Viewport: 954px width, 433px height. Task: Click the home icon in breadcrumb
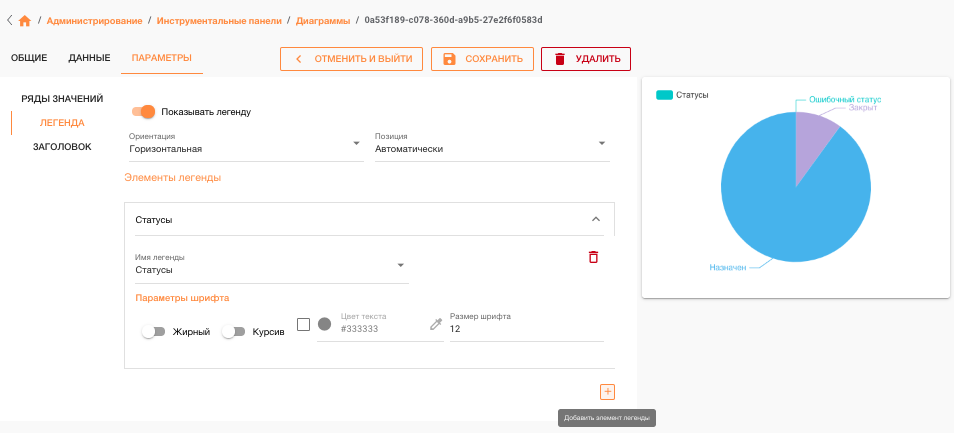point(24,21)
